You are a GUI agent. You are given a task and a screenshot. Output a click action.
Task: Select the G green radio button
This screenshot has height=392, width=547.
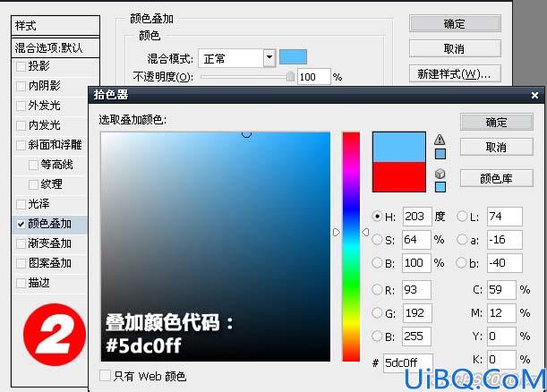coord(377,313)
